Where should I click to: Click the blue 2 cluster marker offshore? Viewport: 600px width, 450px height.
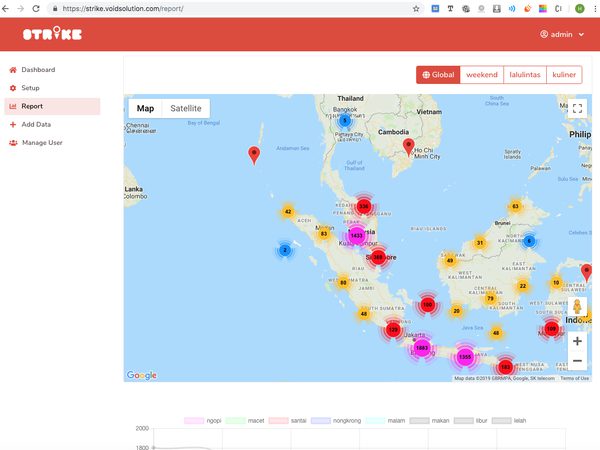(x=285, y=250)
